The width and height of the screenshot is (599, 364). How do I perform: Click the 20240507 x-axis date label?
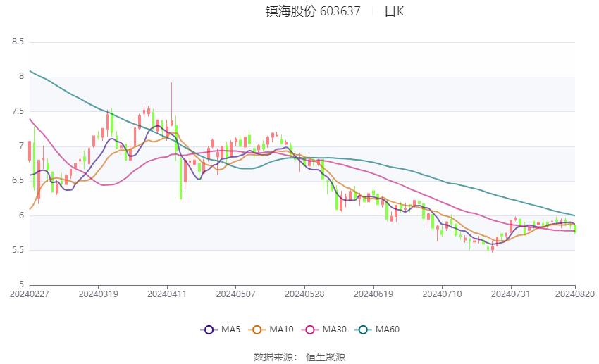click(x=235, y=294)
